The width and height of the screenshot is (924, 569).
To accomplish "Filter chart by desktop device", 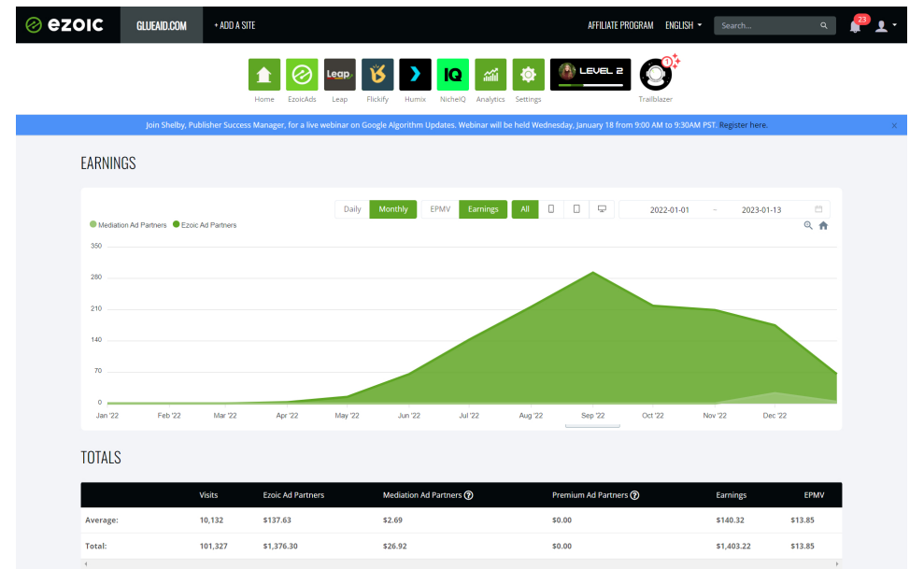I will (x=602, y=209).
